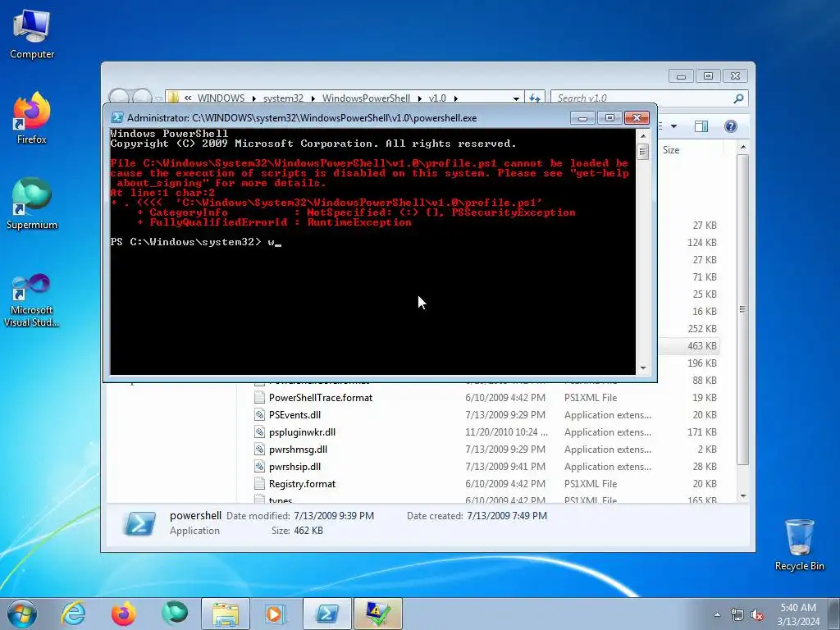Open the clock showing 5:40 AM
The height and width of the screenshot is (630, 840).
coord(798,614)
